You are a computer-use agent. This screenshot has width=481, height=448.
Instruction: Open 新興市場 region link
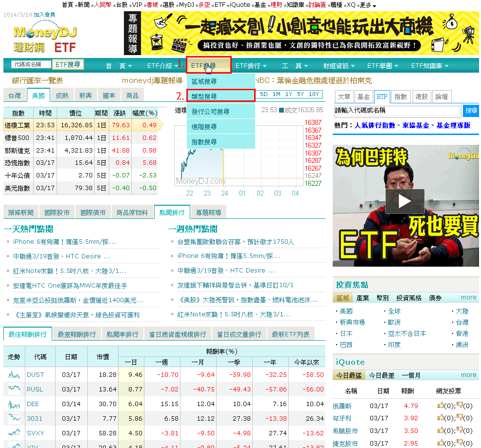(352, 322)
